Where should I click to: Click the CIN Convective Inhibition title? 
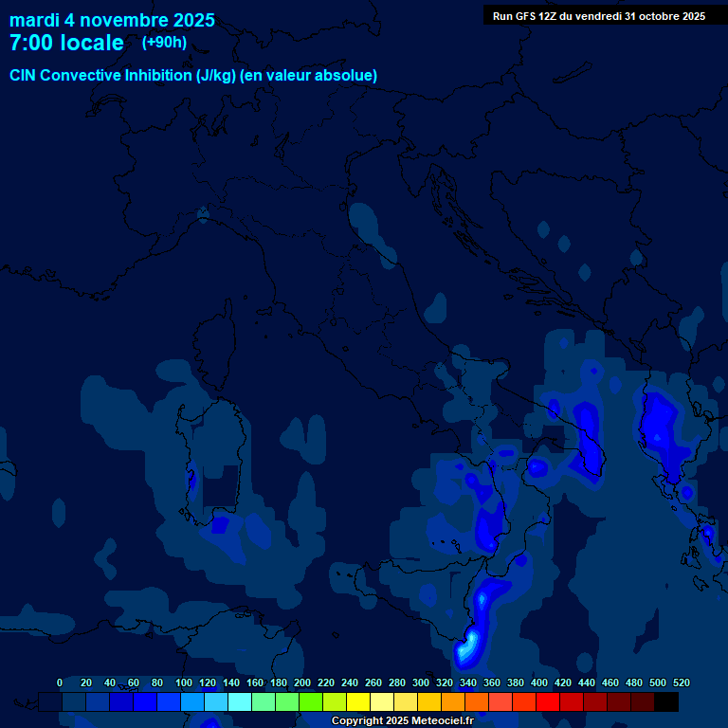[x=193, y=76]
